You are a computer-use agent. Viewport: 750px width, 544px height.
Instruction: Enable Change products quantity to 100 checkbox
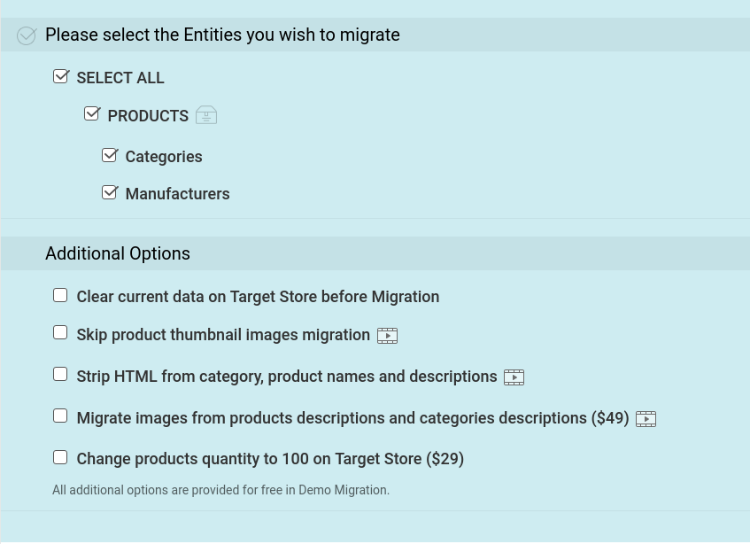coord(60,457)
